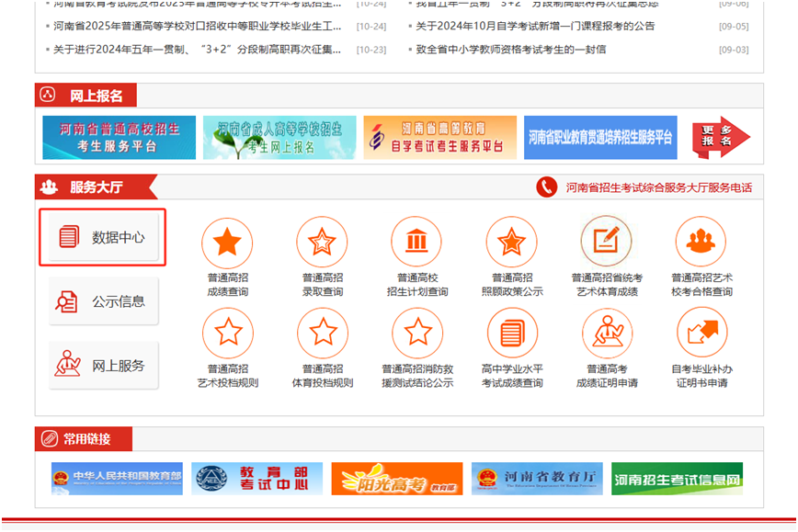Screen dimensions: 798x532
Task: Open 阳光高考 link banner
Action: pyautogui.click(x=395, y=479)
